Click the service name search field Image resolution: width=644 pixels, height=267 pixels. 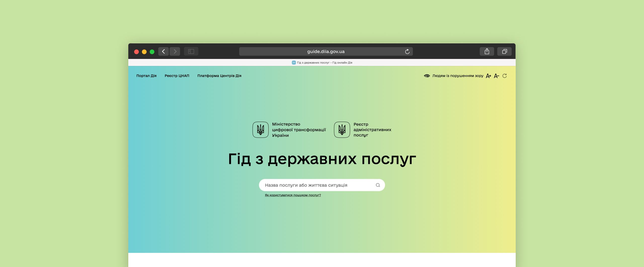pos(317,185)
